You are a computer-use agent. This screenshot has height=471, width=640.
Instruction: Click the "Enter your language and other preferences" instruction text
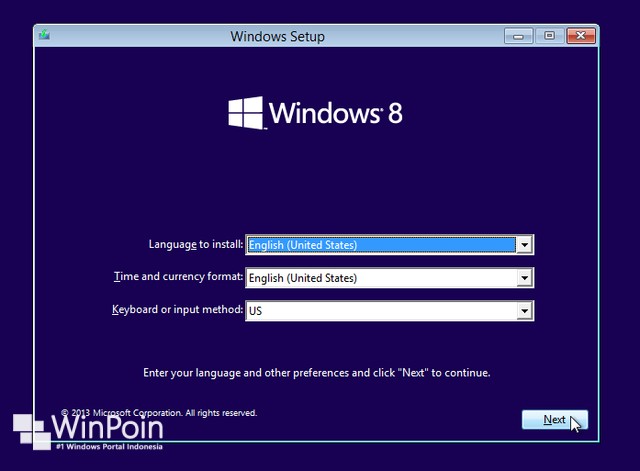point(317,373)
